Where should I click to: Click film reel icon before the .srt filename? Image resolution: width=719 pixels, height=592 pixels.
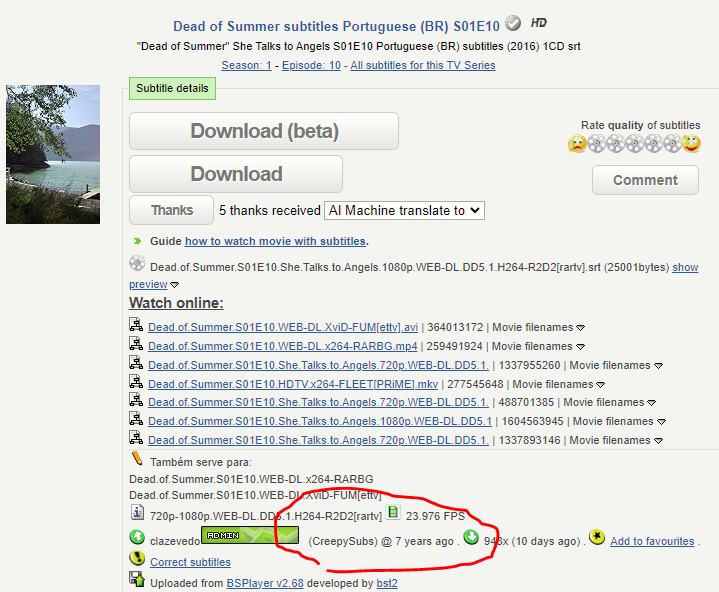coord(137,263)
